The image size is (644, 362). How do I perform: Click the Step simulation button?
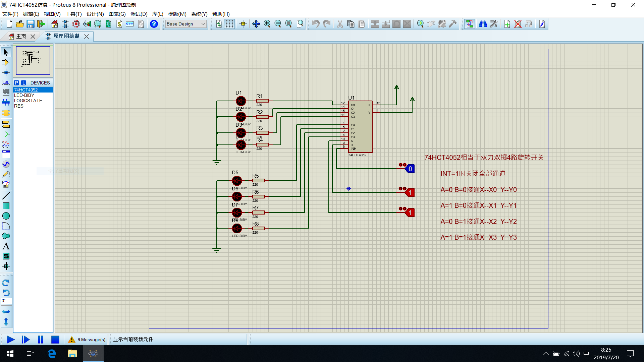pos(25,340)
